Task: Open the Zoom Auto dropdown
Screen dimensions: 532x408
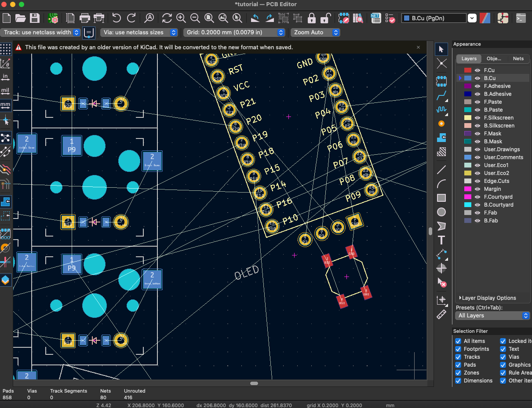Action: [335, 32]
